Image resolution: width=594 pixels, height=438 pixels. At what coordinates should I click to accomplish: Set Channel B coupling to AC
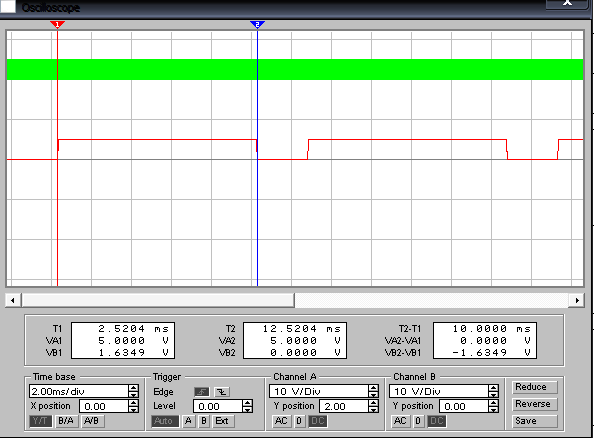pos(400,421)
